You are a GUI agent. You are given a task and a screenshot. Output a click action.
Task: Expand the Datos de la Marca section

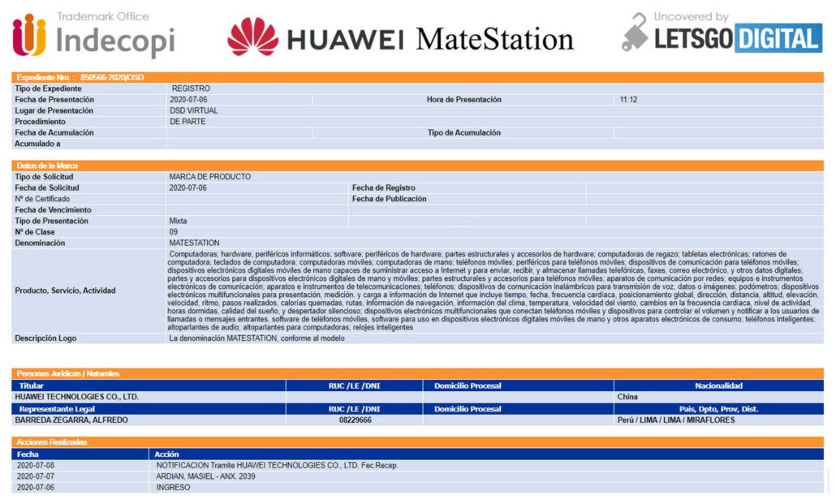[49, 165]
